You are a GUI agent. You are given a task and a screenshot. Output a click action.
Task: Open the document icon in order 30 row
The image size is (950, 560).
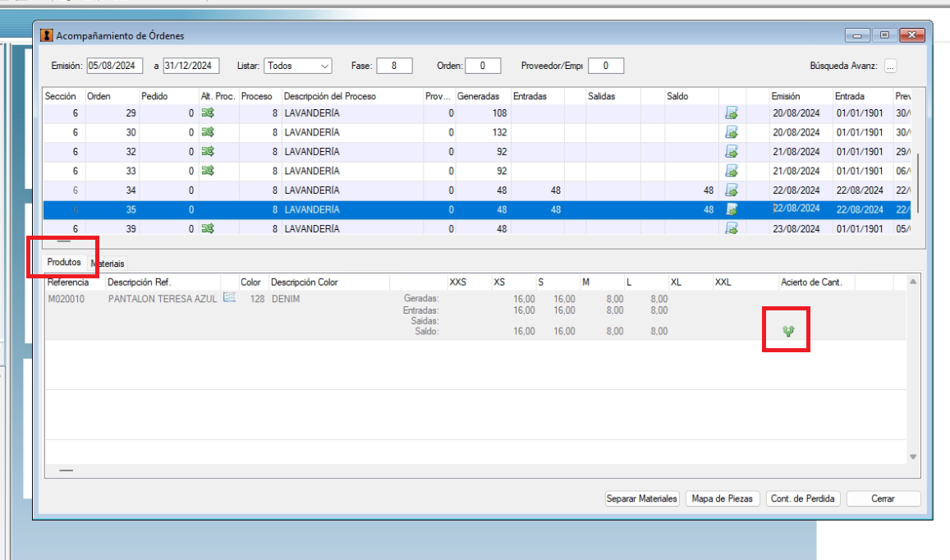732,132
